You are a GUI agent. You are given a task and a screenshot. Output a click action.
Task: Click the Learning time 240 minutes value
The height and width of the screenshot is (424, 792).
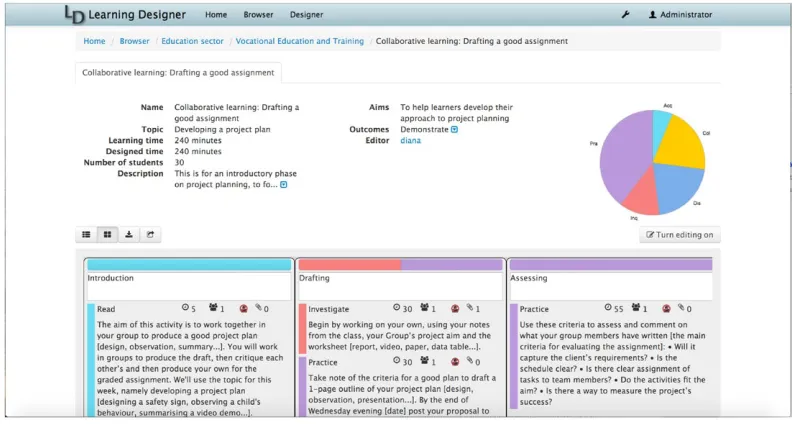(198, 140)
